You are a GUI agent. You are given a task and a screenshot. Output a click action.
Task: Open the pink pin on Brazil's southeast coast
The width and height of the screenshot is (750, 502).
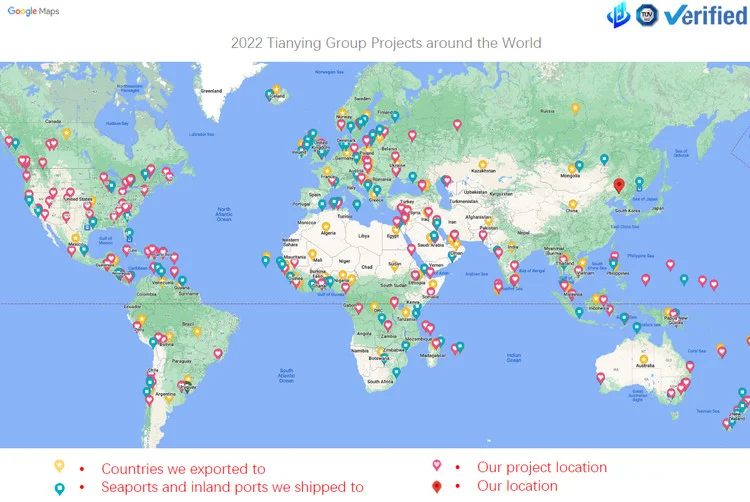(218, 354)
